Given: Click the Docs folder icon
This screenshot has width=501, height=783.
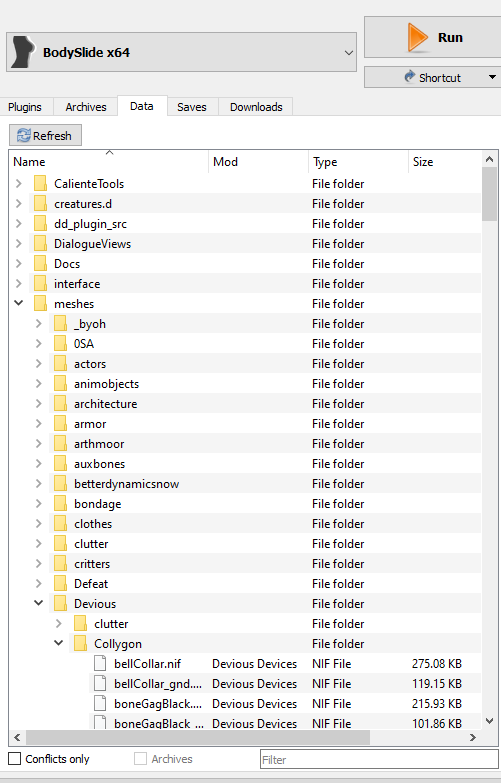Looking at the screenshot, I should [40, 264].
